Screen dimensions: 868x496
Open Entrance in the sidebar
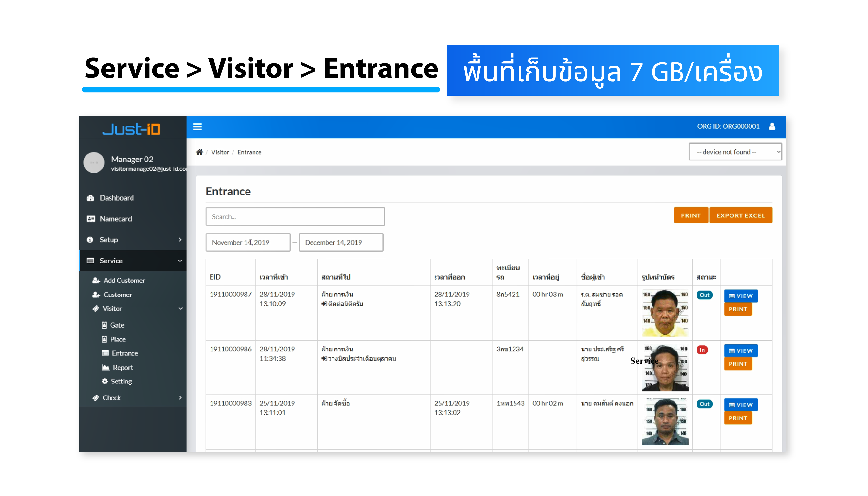click(125, 353)
